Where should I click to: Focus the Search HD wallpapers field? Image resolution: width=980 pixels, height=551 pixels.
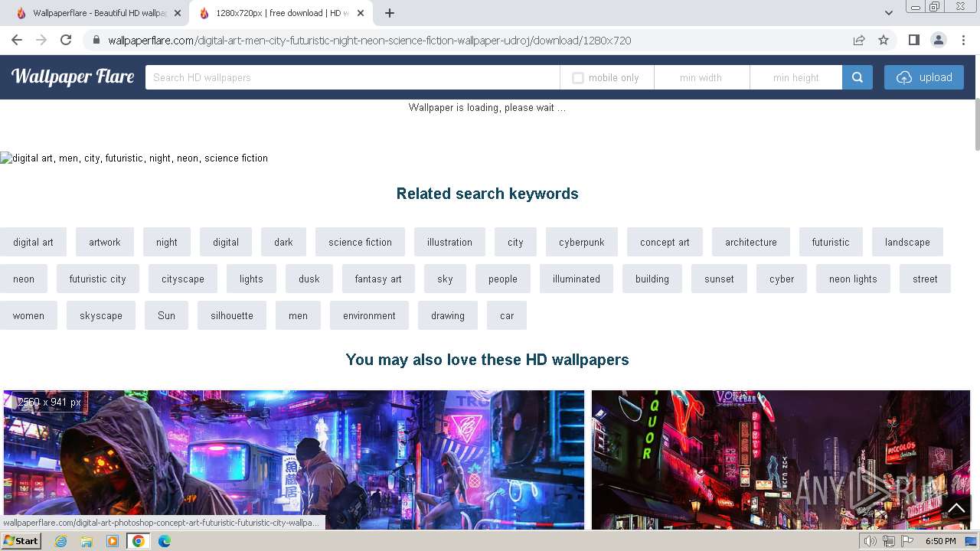[x=352, y=77]
